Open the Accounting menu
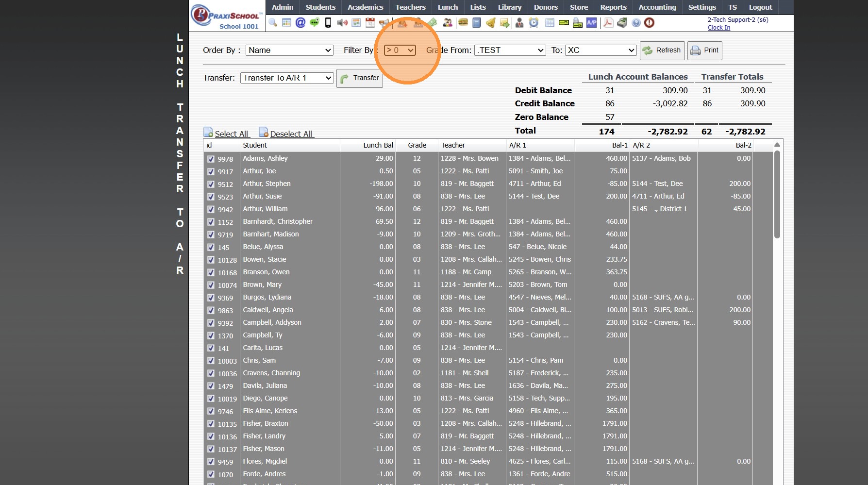This screenshot has width=868, height=485. point(657,7)
